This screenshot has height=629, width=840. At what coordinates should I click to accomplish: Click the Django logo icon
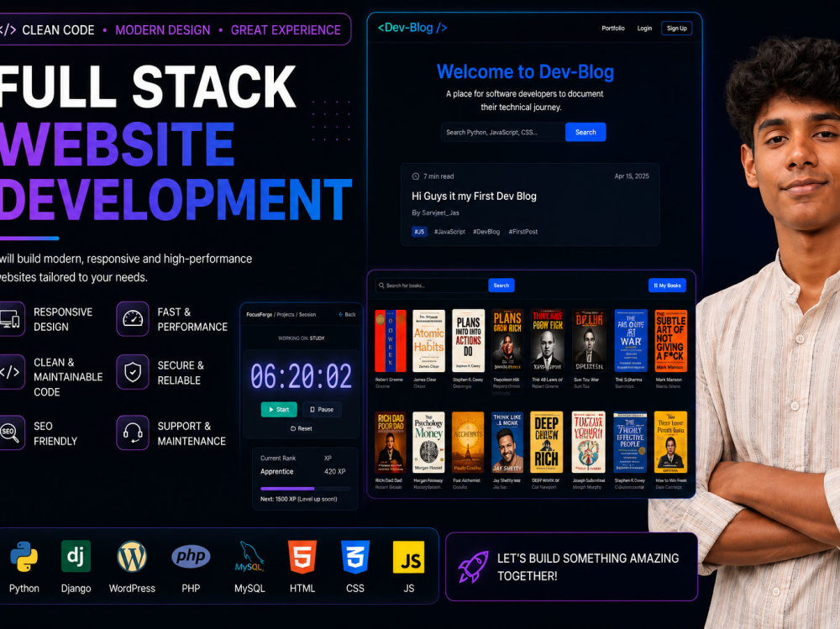point(76,556)
